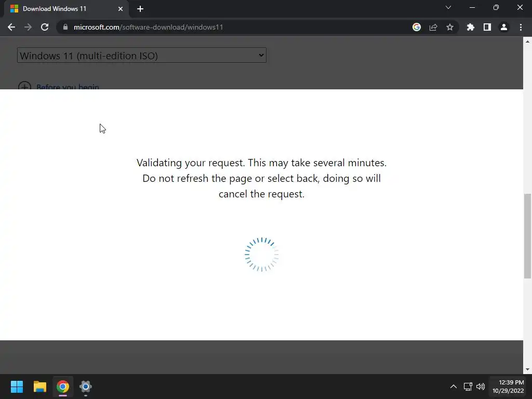This screenshot has width=532, height=399.
Task: Open the Chrome extensions puzzle menu
Action: click(471, 27)
